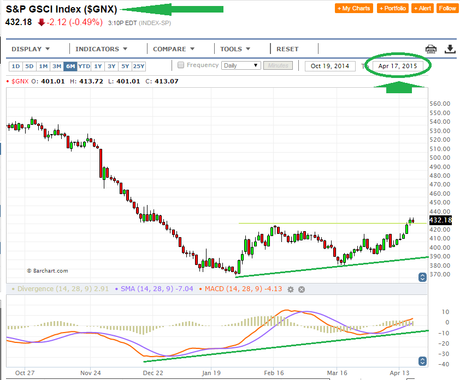Click the download chart icon

pos(450,49)
